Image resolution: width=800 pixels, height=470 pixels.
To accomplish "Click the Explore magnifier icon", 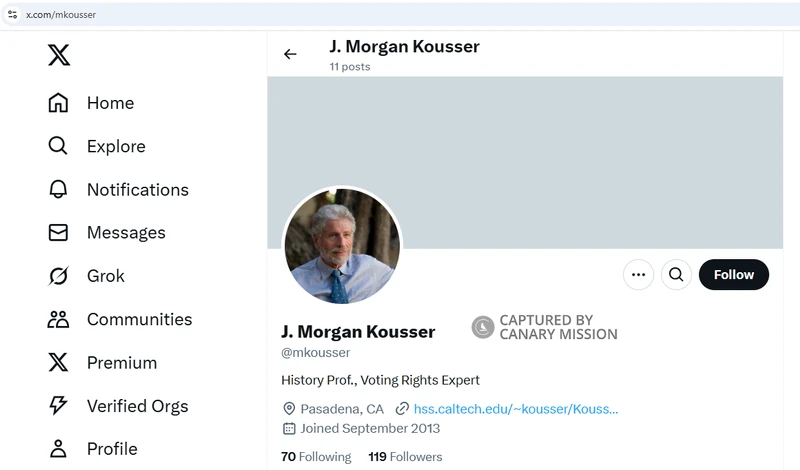I will (x=58, y=146).
